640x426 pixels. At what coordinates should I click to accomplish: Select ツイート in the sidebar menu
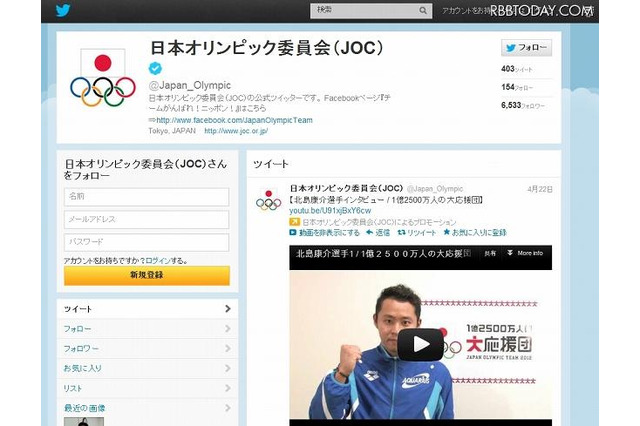[x=147, y=309]
